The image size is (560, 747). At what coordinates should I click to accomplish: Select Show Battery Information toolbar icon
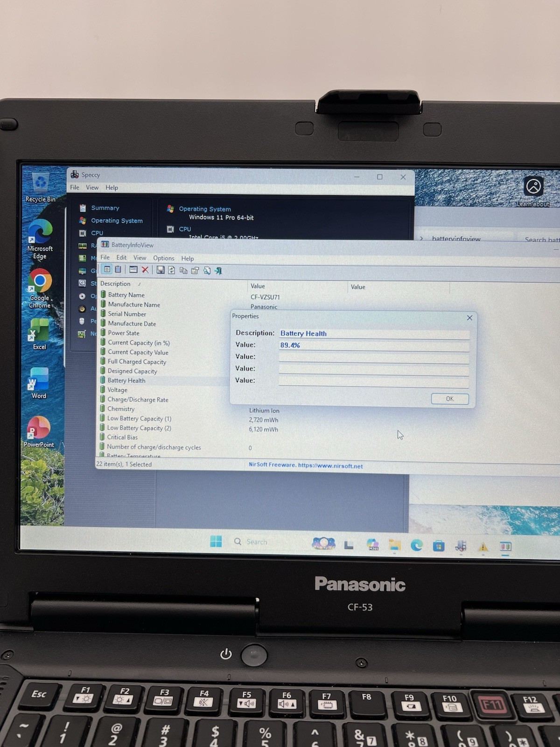click(107, 269)
